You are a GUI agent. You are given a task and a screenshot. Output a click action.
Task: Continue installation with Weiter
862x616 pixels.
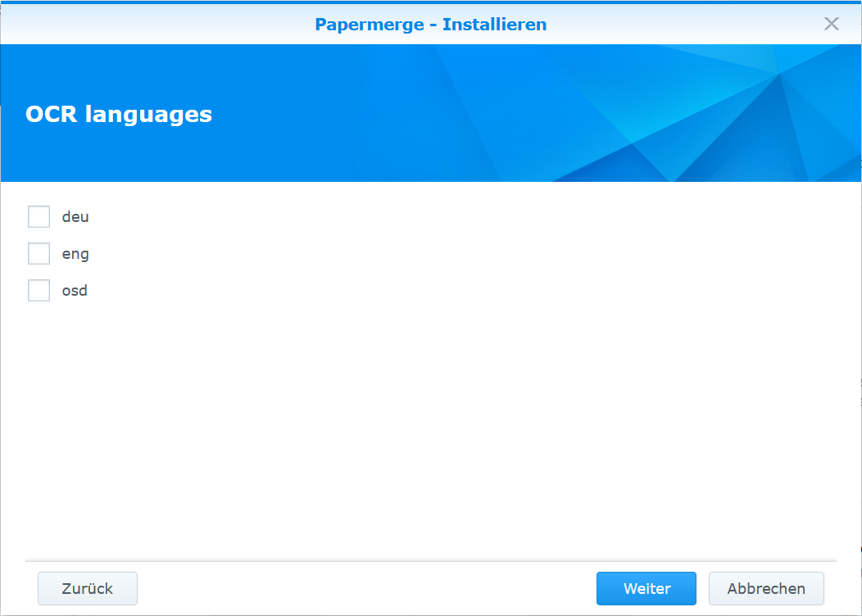tap(646, 588)
